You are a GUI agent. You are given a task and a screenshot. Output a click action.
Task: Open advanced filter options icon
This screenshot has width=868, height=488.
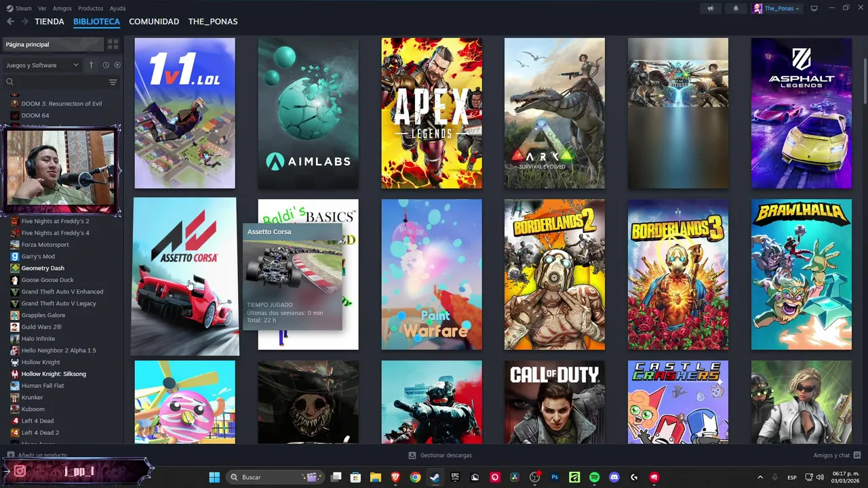coord(113,82)
